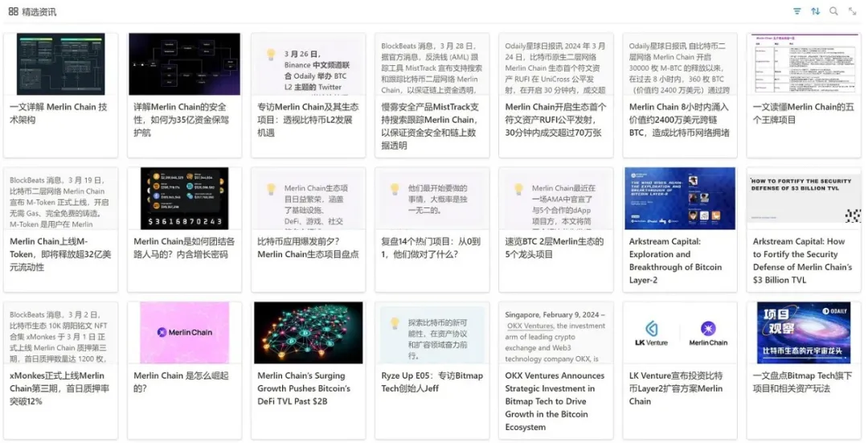
Task: Open the LK Venture and Merlin Chain logo thumbnail
Action: [680, 332]
